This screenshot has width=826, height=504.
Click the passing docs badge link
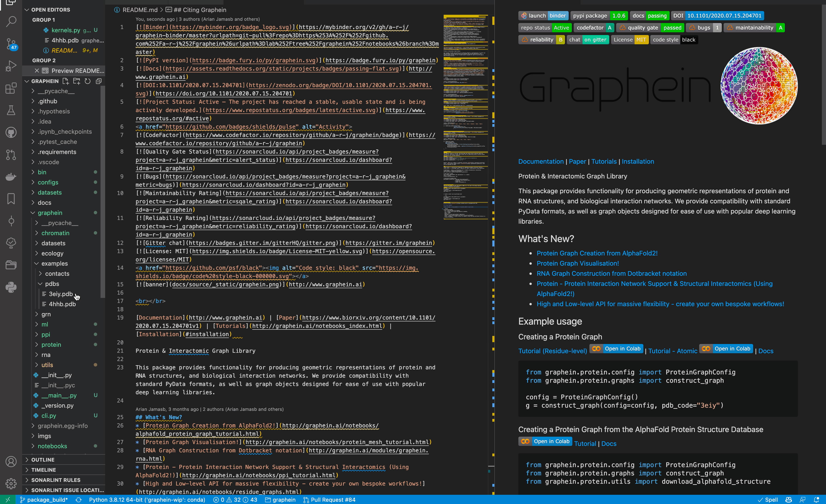[649, 16]
